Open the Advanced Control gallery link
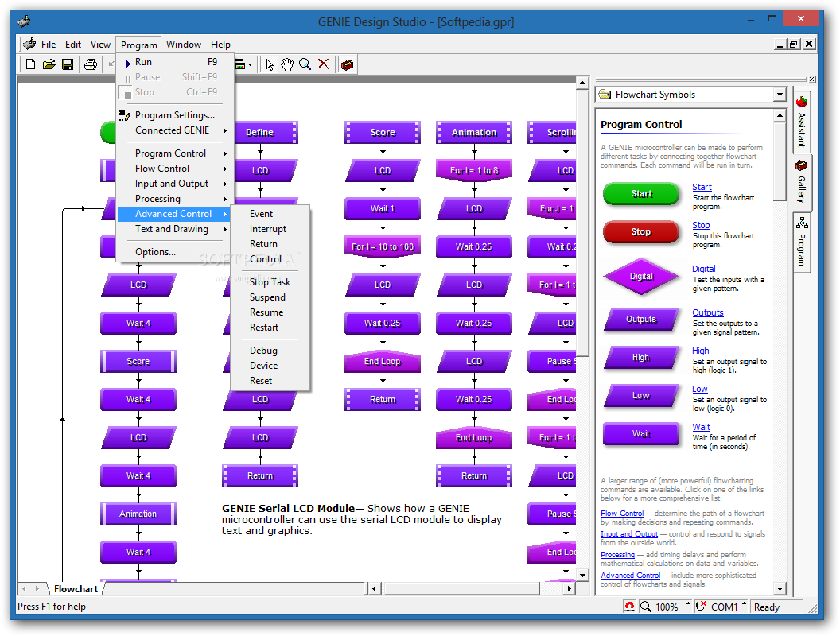Viewport: 840px width, 636px height. tap(630, 575)
